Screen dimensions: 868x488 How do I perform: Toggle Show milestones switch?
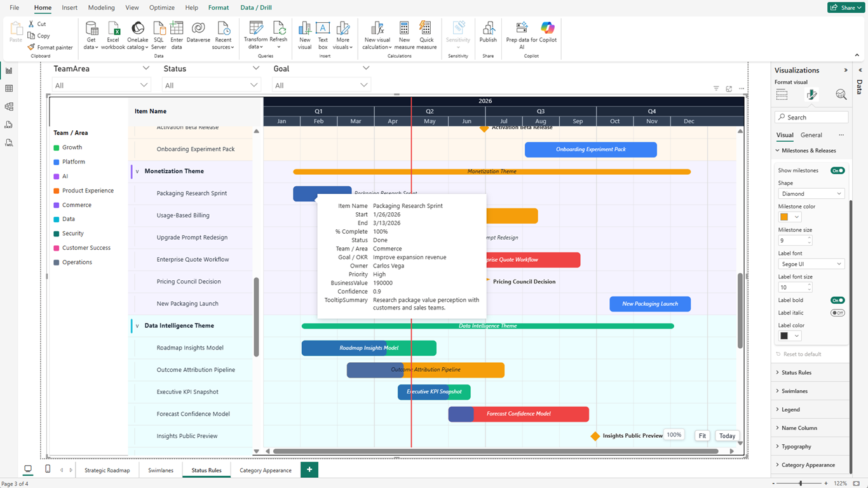click(x=837, y=170)
